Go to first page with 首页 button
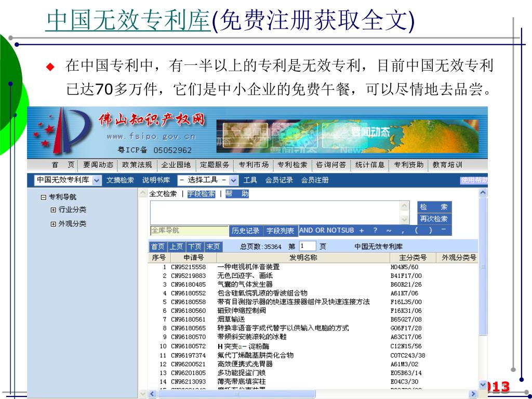Screen dimensions: 532x399 coord(158,247)
